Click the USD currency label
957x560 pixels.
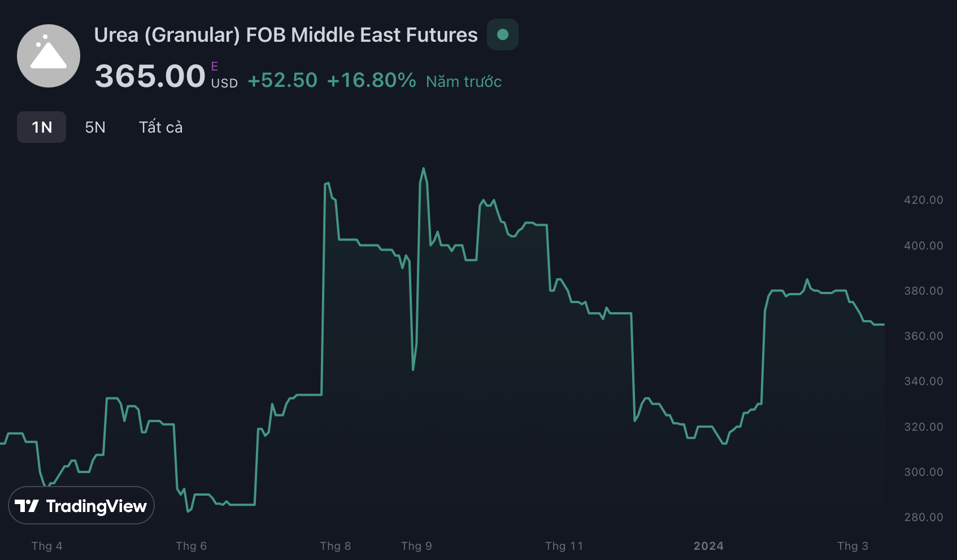(224, 83)
